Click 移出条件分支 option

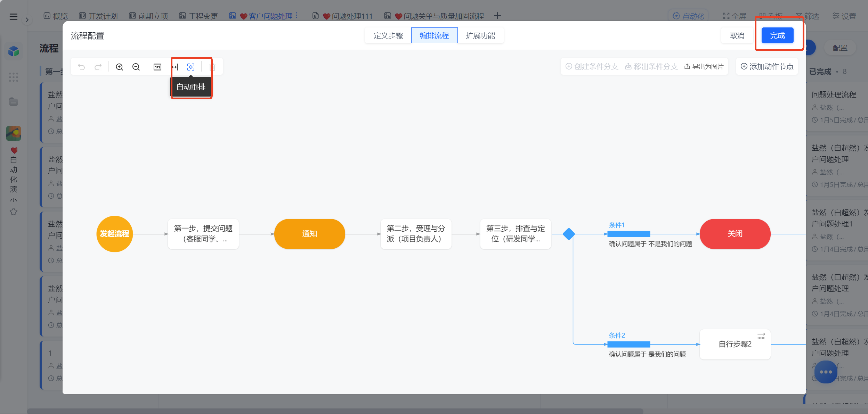coord(651,66)
